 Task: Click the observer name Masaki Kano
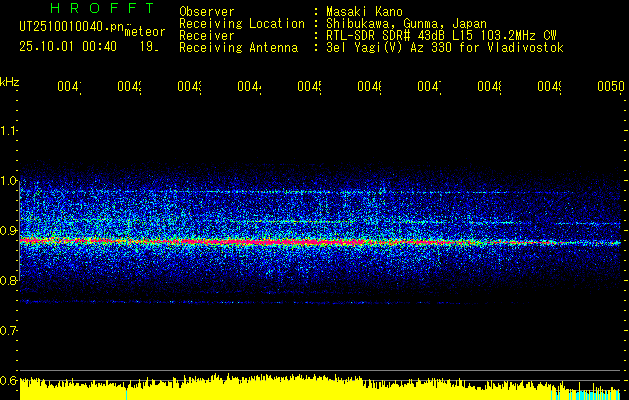[x=364, y=11]
